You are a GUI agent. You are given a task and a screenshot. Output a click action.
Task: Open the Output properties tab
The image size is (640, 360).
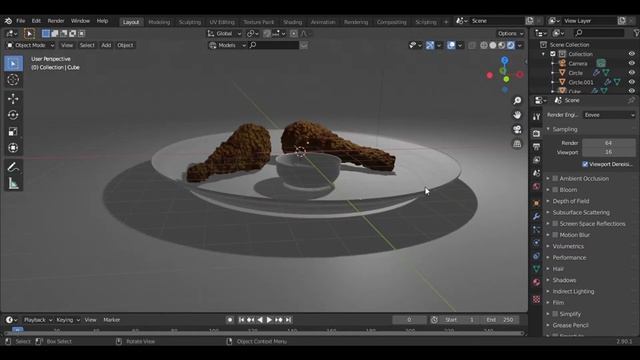(x=536, y=146)
